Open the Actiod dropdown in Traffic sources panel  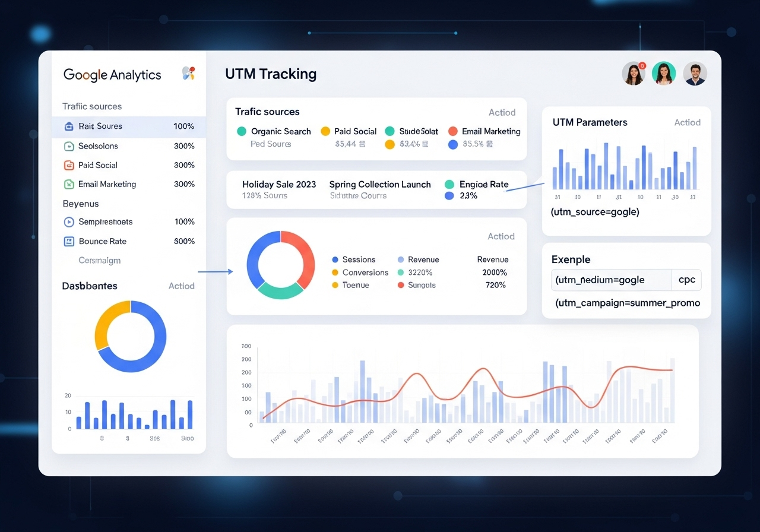pos(502,112)
